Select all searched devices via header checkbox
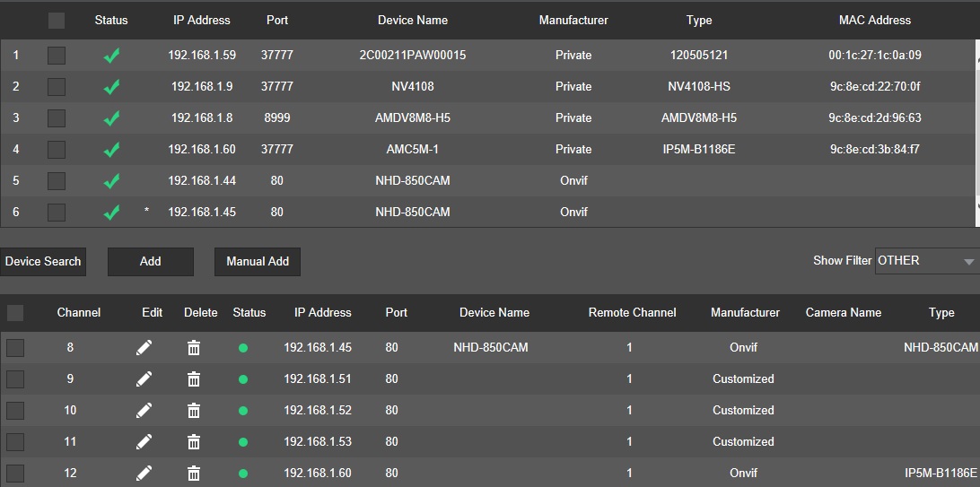Image resolution: width=980 pixels, height=487 pixels. tap(57, 21)
